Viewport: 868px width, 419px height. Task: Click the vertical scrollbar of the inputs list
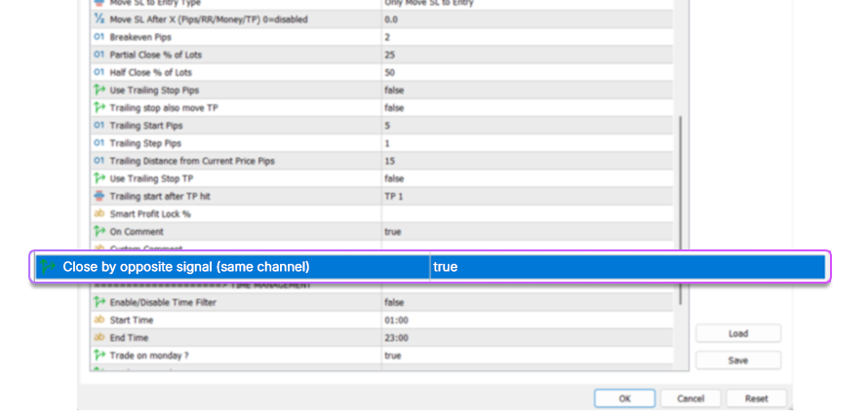(680, 195)
